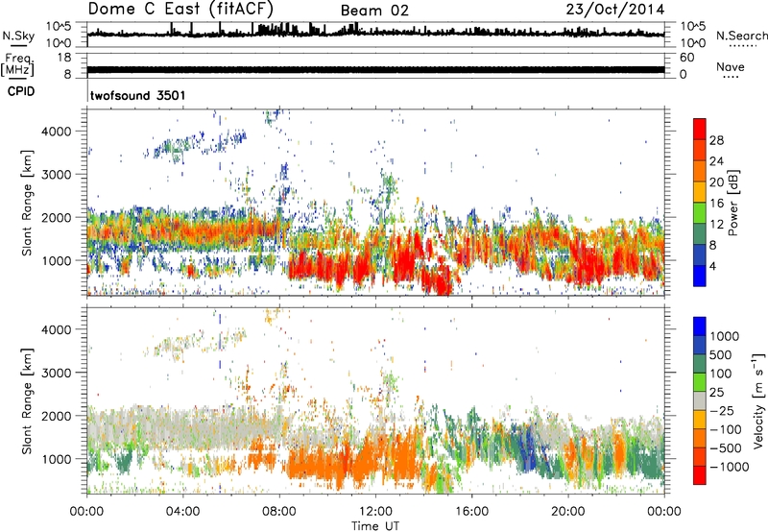This screenshot has width=768, height=532.
Task: Select the dark green Velocity colorbar segment near 100
Action: (700, 364)
